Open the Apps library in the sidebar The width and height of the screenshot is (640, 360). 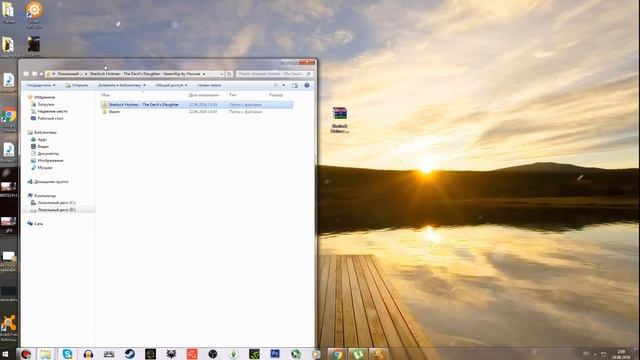(42, 140)
